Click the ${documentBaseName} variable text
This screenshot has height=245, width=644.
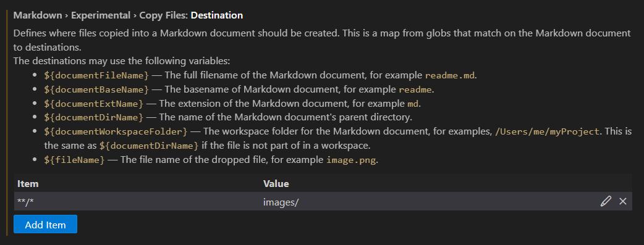[x=96, y=89]
